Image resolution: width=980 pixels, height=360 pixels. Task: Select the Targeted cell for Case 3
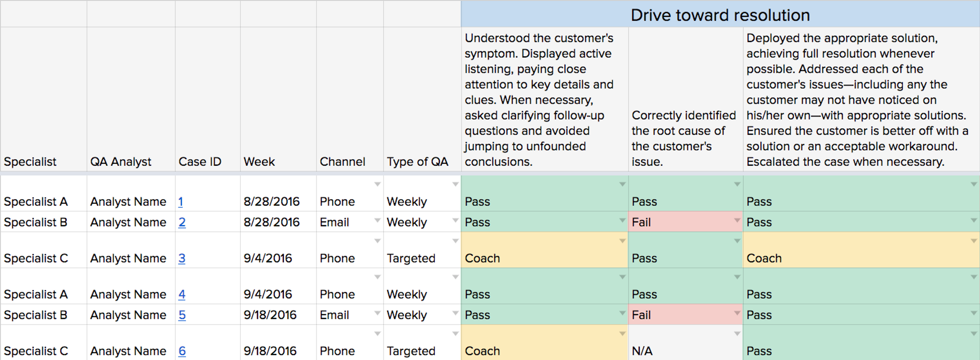click(422, 250)
